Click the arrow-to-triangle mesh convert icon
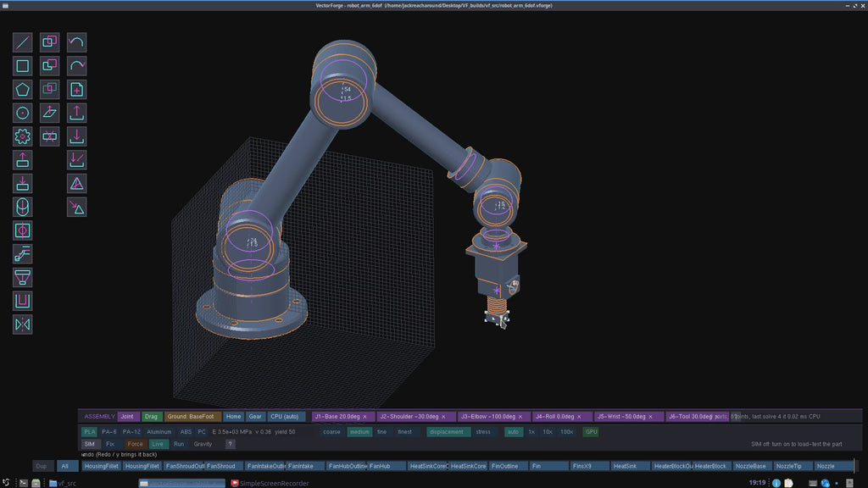This screenshot has width=868, height=488. coord(76,207)
